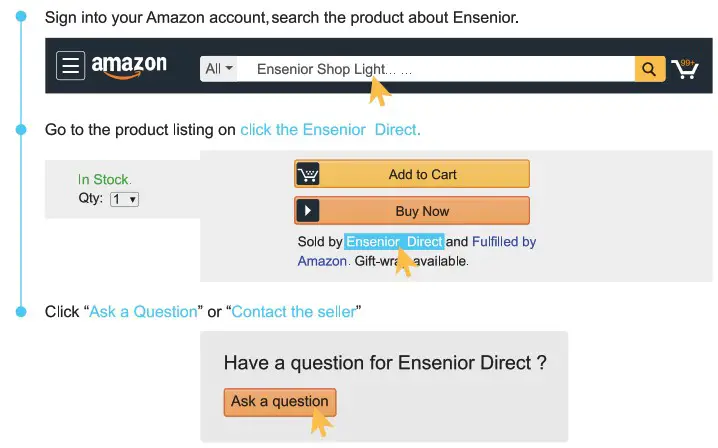Open the shopping cart icon in header

684,70
